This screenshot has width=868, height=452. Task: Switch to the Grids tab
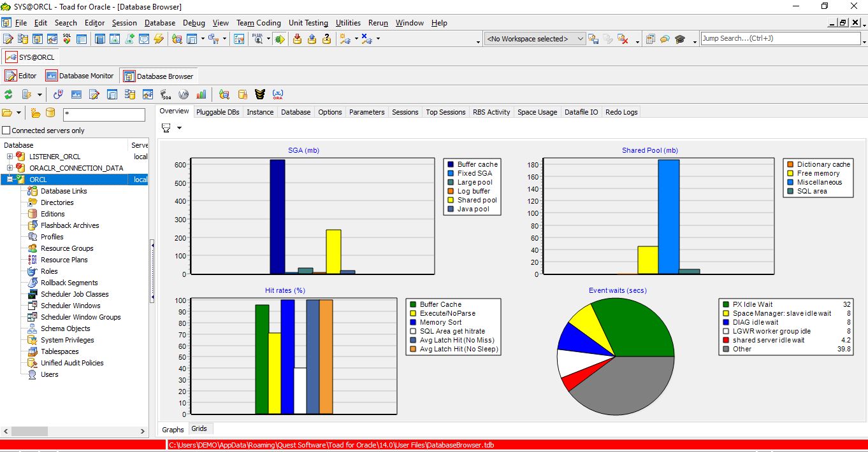click(x=199, y=428)
